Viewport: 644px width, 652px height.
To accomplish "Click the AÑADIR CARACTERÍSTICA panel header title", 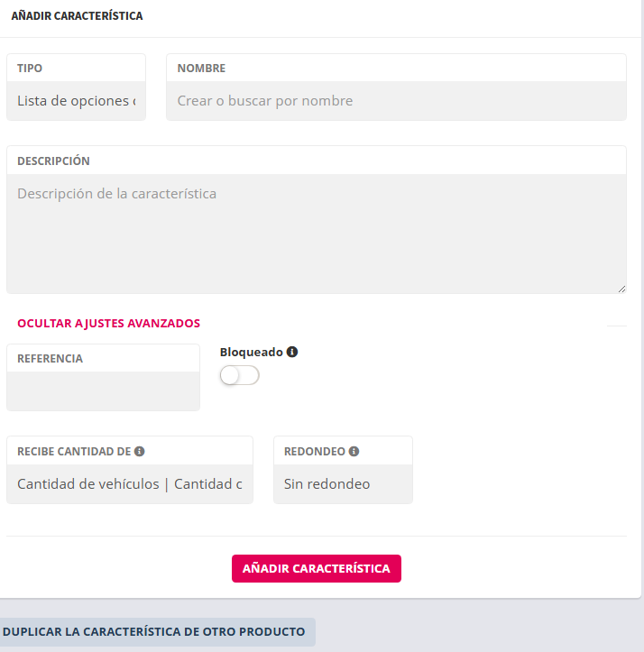I will (x=77, y=16).
